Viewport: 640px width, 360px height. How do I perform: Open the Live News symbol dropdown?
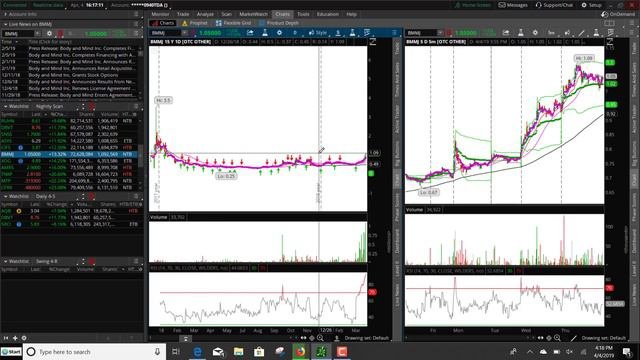coord(37,33)
